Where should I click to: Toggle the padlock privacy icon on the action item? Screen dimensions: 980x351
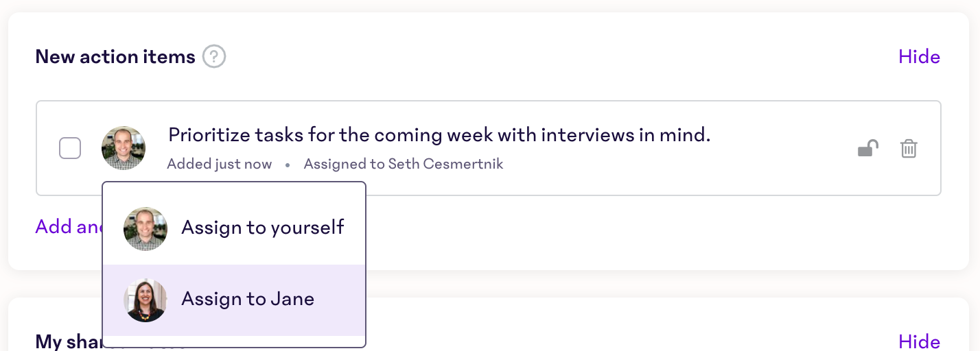tap(868, 148)
